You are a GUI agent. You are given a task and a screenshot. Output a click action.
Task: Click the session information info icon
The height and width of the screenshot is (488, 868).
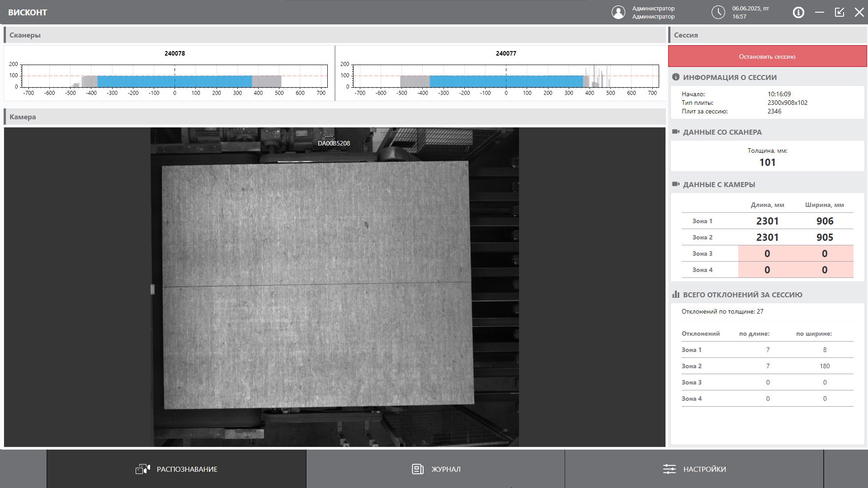click(676, 77)
